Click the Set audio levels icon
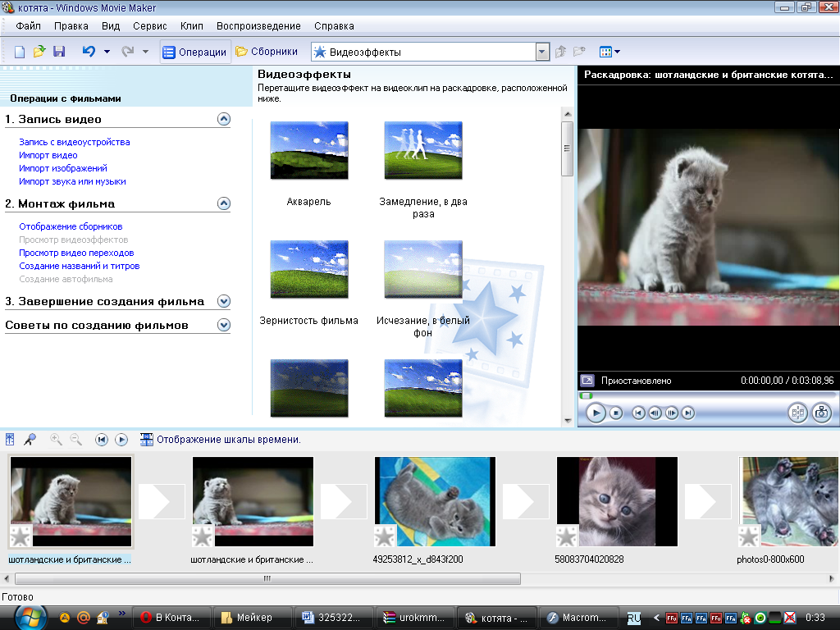Image resolution: width=840 pixels, height=630 pixels. tap(10, 440)
